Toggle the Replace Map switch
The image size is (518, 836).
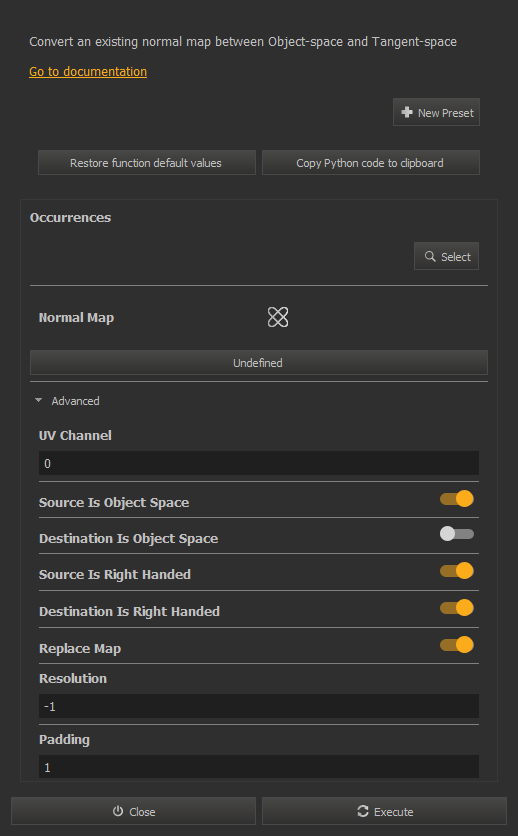coord(457,645)
